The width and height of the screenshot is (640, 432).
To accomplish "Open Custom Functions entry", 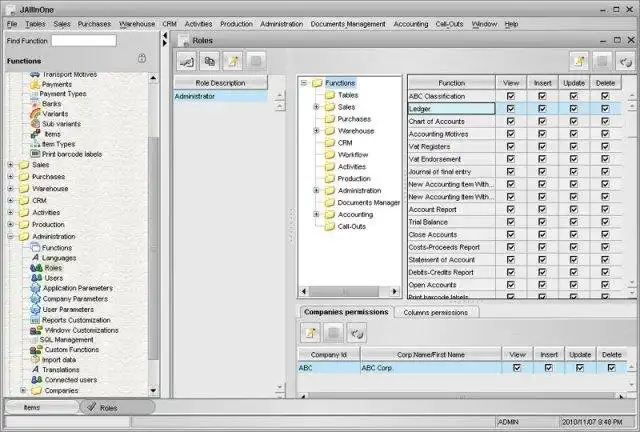I will pos(71,350).
